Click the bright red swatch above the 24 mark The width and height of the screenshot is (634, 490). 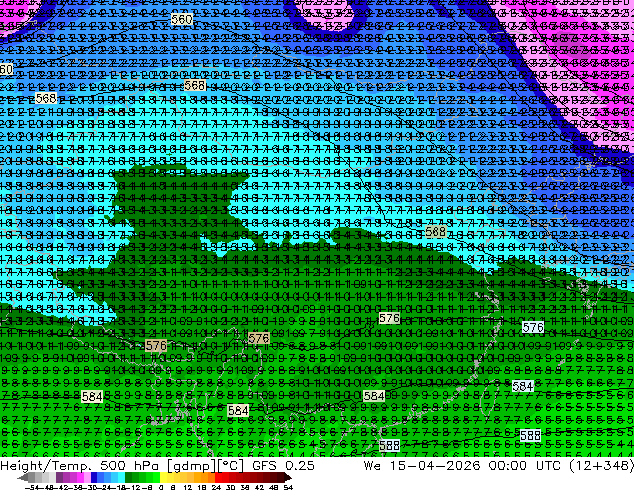(x=218, y=477)
